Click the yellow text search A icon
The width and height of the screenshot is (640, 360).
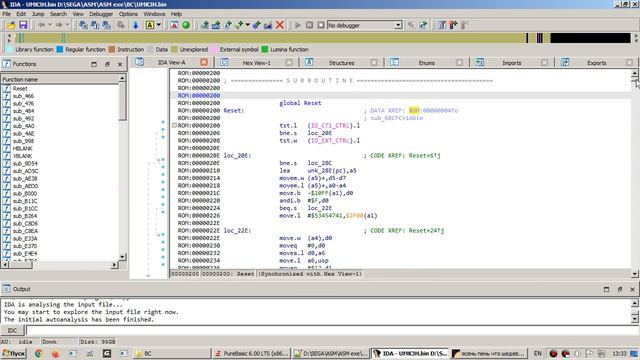150,25
